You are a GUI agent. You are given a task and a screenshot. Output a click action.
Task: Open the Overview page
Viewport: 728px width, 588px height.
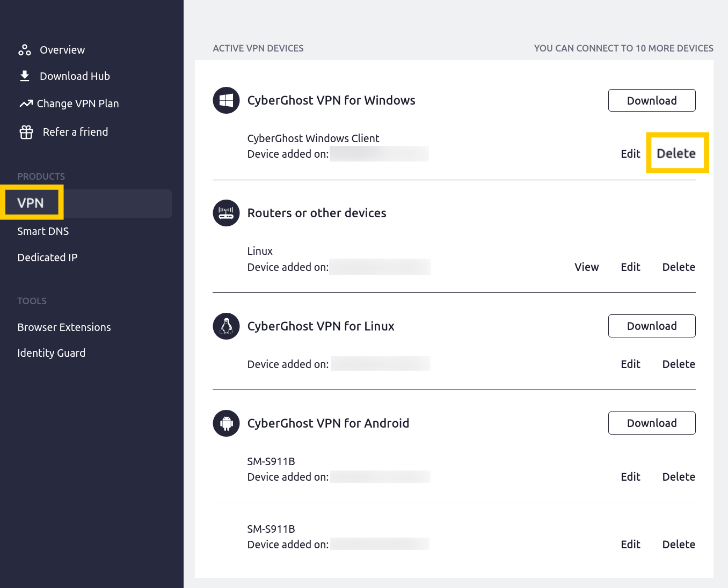click(62, 50)
